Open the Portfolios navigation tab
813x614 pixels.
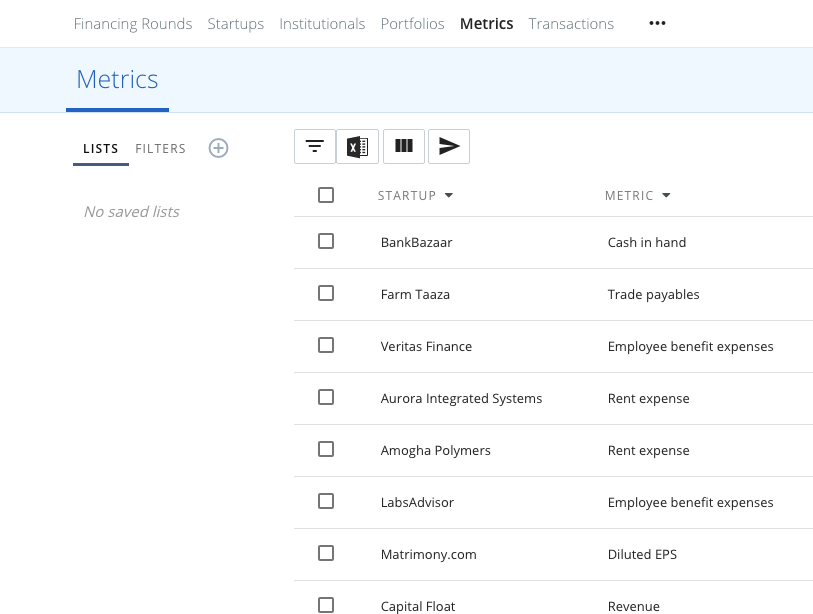[412, 24]
